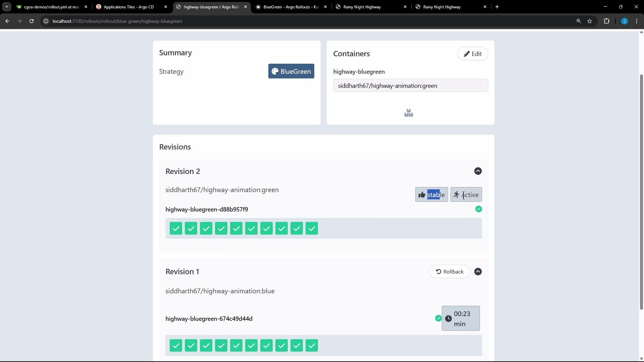644x362 pixels.
Task: Click the Containers heading
Action: click(352, 54)
